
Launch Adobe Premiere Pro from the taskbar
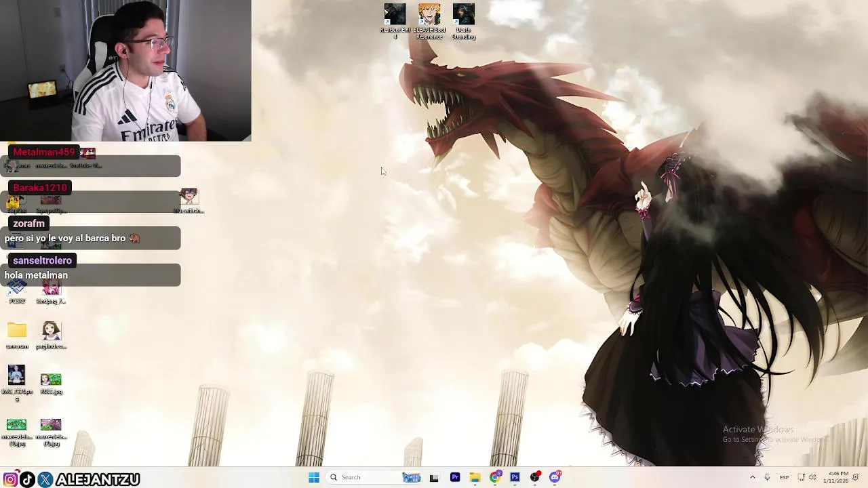(x=455, y=477)
